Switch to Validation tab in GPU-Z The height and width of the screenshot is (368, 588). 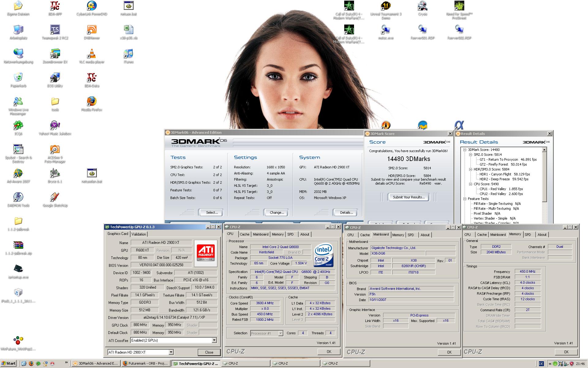pyautogui.click(x=139, y=234)
